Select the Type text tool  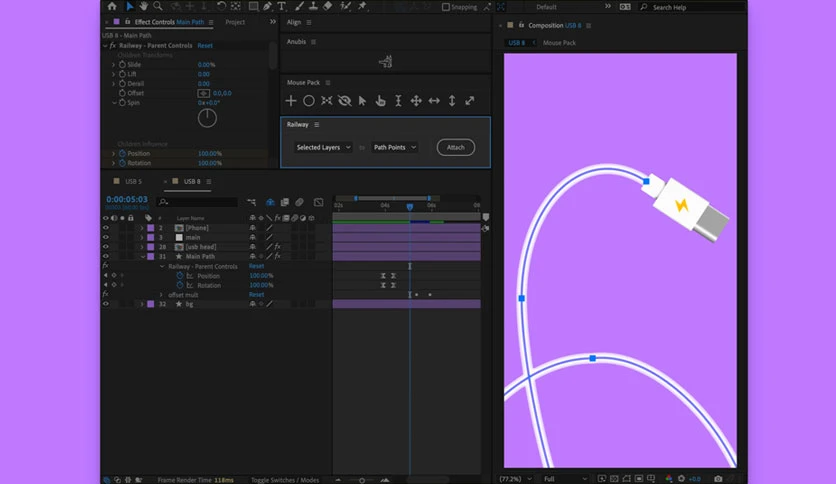pyautogui.click(x=282, y=6)
